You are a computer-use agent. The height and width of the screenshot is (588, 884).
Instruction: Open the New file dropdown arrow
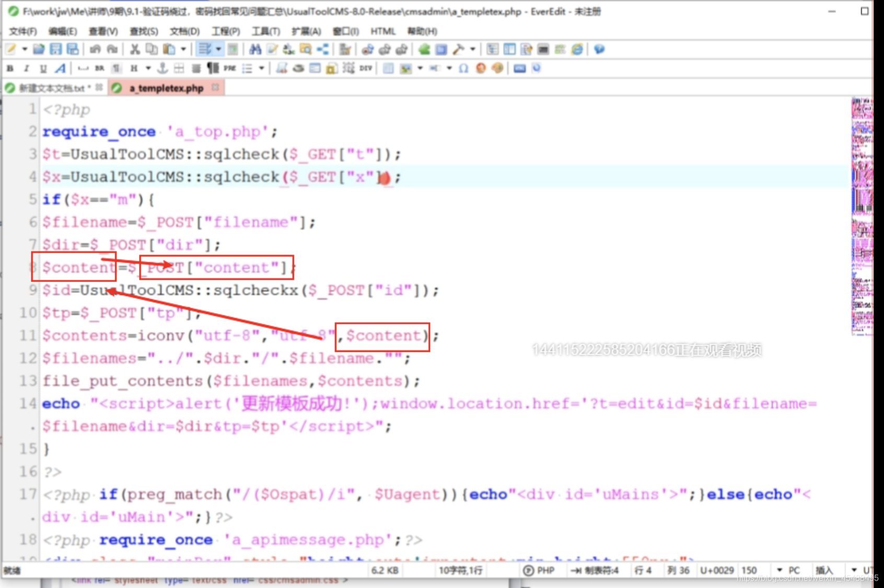pyautogui.click(x=25, y=49)
